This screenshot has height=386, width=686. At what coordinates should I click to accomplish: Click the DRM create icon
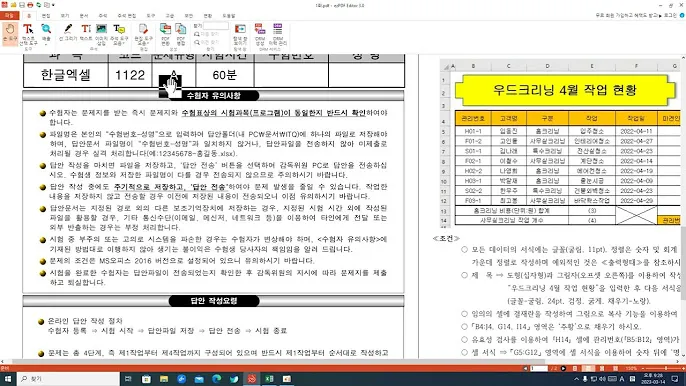coord(260,34)
